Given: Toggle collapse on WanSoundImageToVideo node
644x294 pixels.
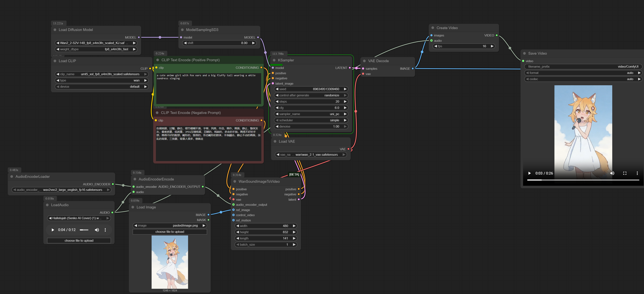Looking at the screenshot, I should [x=235, y=181].
